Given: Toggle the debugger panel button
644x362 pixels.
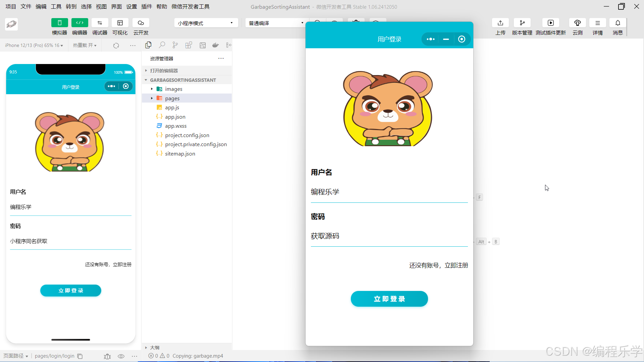Looking at the screenshot, I should [x=100, y=23].
